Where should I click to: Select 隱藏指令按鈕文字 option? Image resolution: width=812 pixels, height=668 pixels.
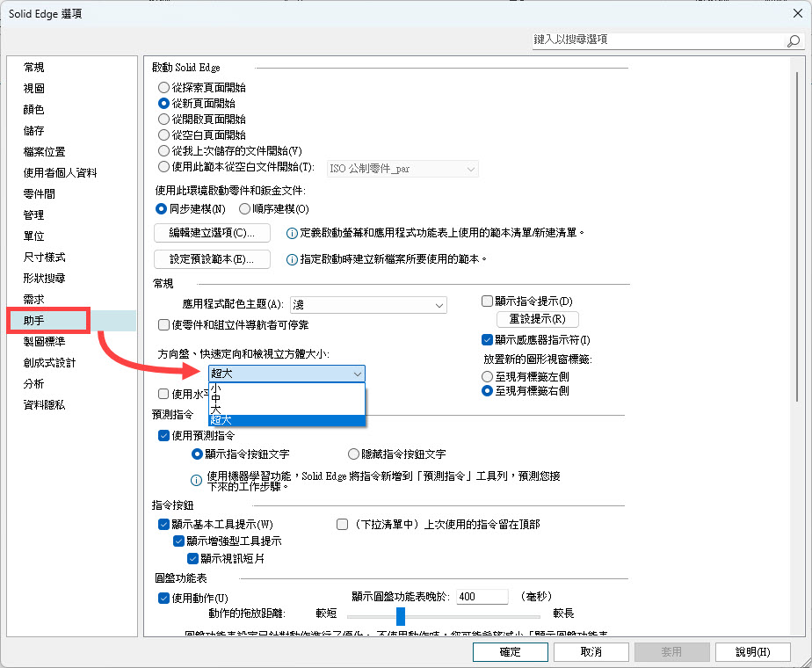[354, 454]
